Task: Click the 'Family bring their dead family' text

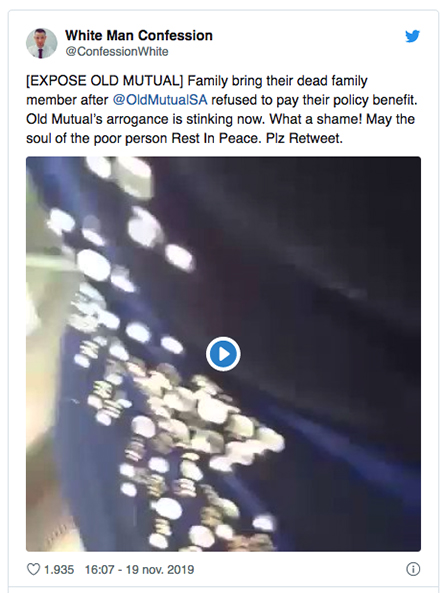Action: 278,81
